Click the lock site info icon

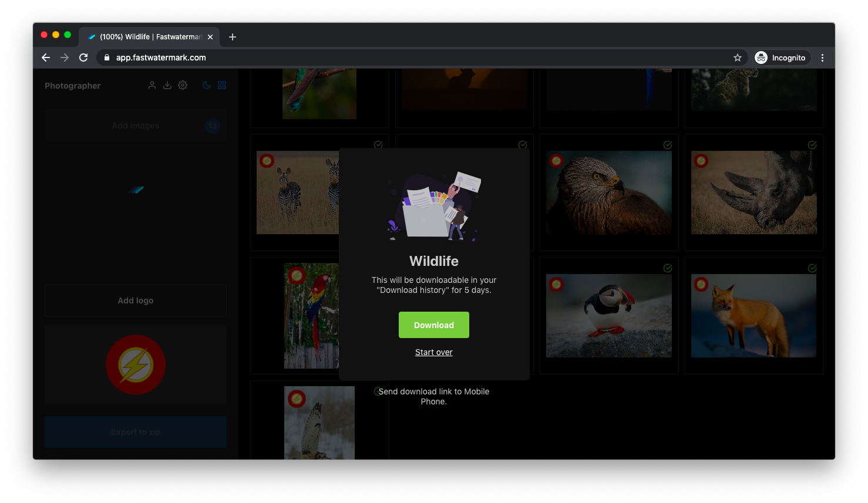(x=107, y=58)
